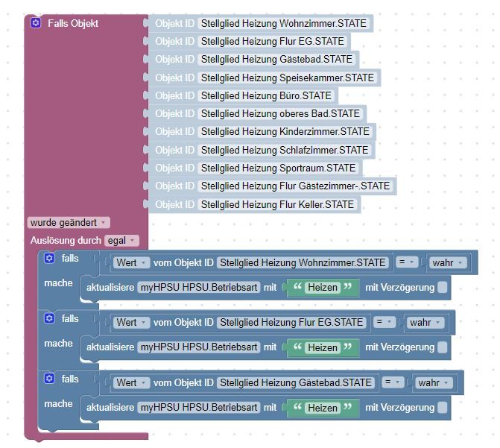Tick mit Verzögerung checkbox in Gästebad block
This screenshot has width=500, height=448.
point(443,408)
